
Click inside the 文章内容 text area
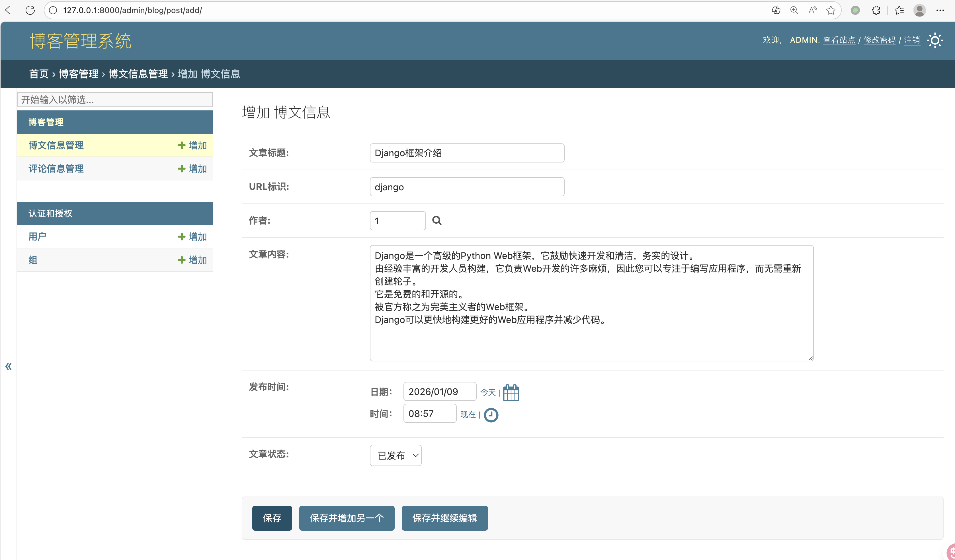pos(592,303)
